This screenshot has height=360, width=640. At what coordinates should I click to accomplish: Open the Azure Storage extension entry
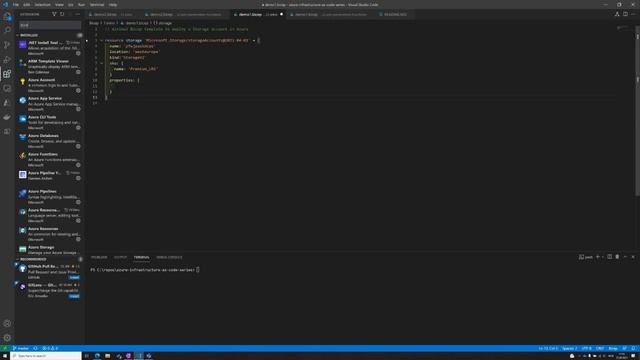point(49,250)
